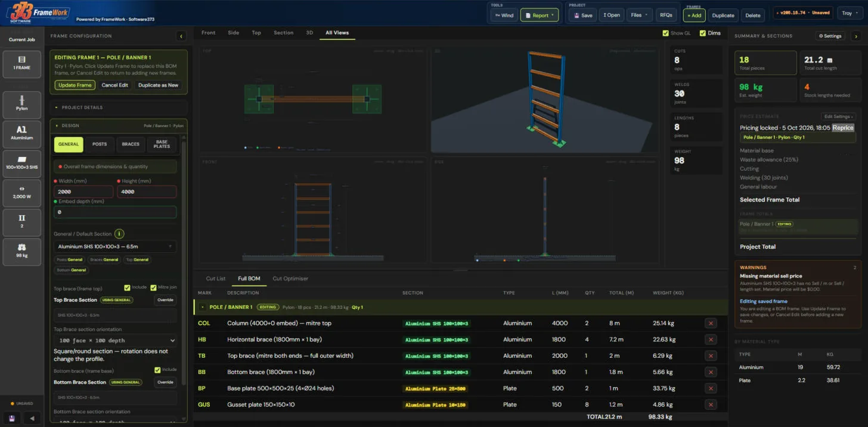Collapse the Pole / Banner 1 BOM group
868x427 pixels.
[201, 307]
